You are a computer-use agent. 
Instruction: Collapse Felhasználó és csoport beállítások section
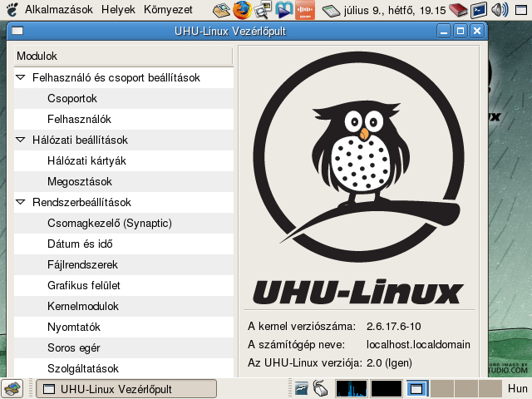20,77
